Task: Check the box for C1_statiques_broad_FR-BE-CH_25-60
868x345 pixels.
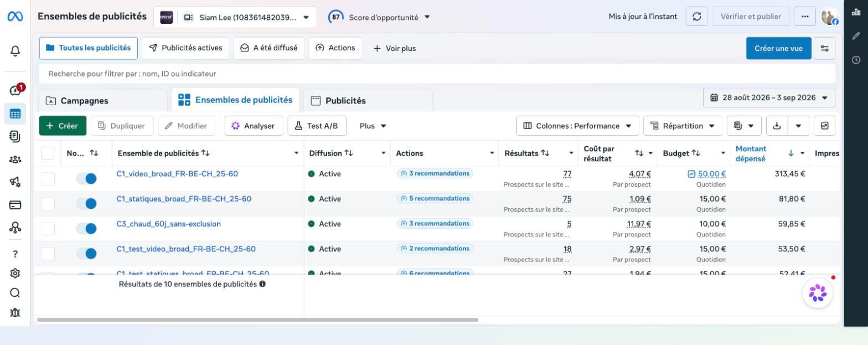Action: click(x=48, y=203)
